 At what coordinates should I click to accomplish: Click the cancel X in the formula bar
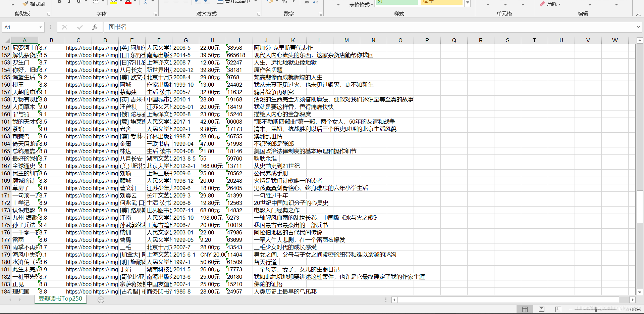(65, 27)
